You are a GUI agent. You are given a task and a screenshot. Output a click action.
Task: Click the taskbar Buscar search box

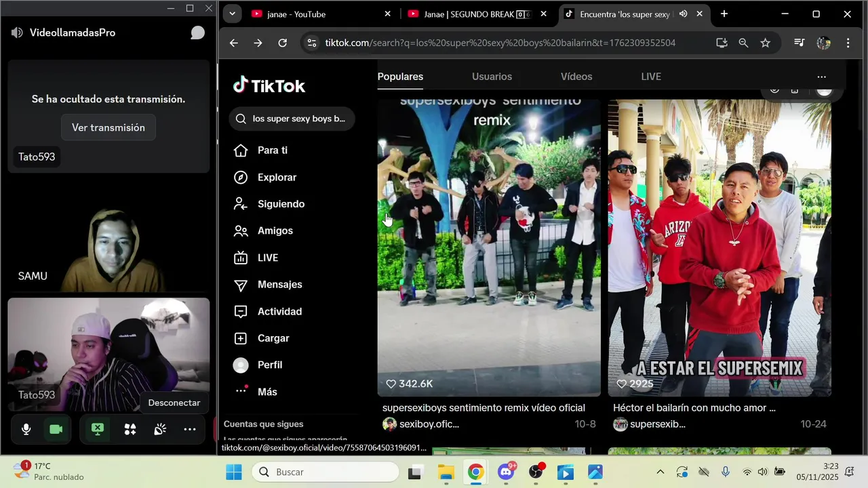click(x=325, y=472)
